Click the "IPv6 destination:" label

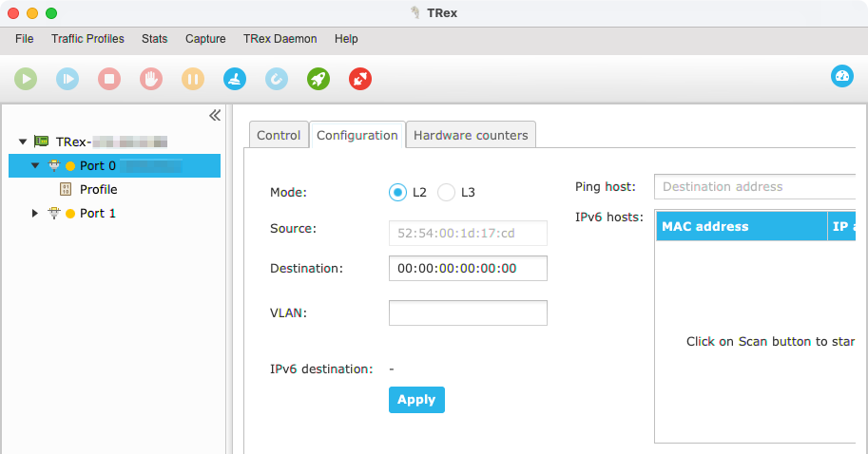pyautogui.click(x=321, y=369)
